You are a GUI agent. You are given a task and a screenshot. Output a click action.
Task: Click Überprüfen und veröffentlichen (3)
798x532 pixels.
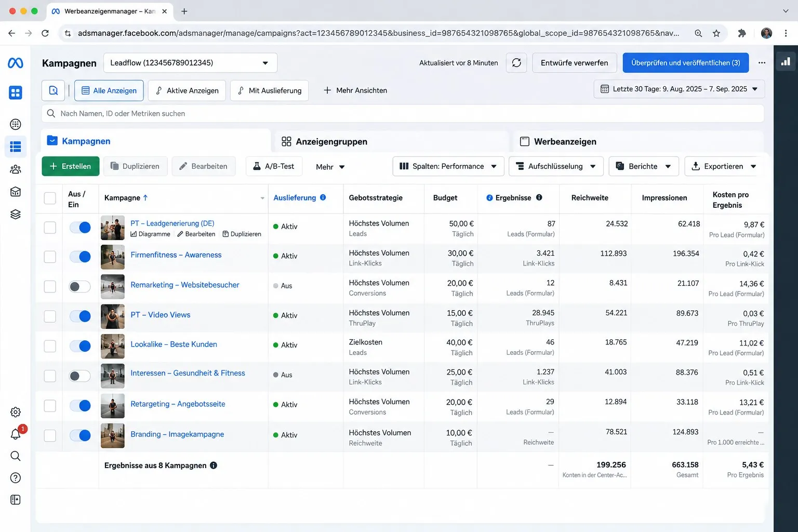click(x=686, y=63)
